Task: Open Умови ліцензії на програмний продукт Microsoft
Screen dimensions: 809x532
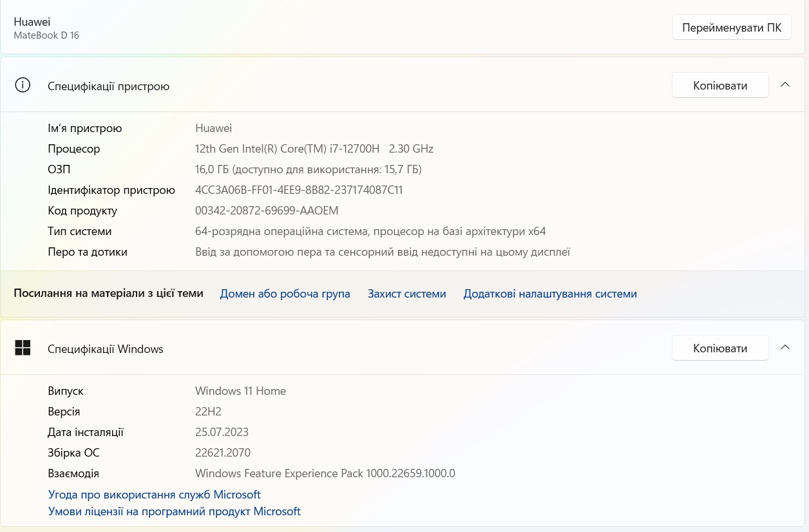Action: pos(175,511)
